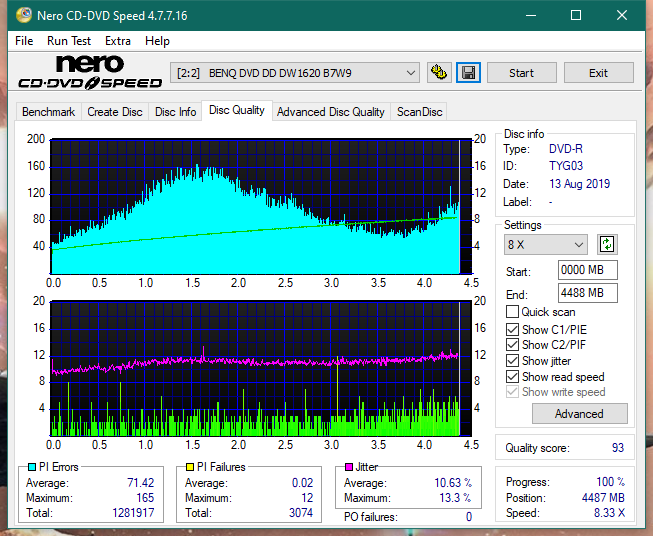
Task: Click the yellow PI Failures legend swatch
Action: [x=190, y=467]
